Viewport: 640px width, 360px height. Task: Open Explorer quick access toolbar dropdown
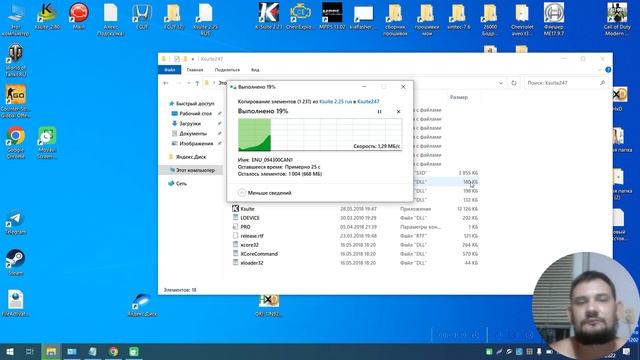tap(193, 59)
